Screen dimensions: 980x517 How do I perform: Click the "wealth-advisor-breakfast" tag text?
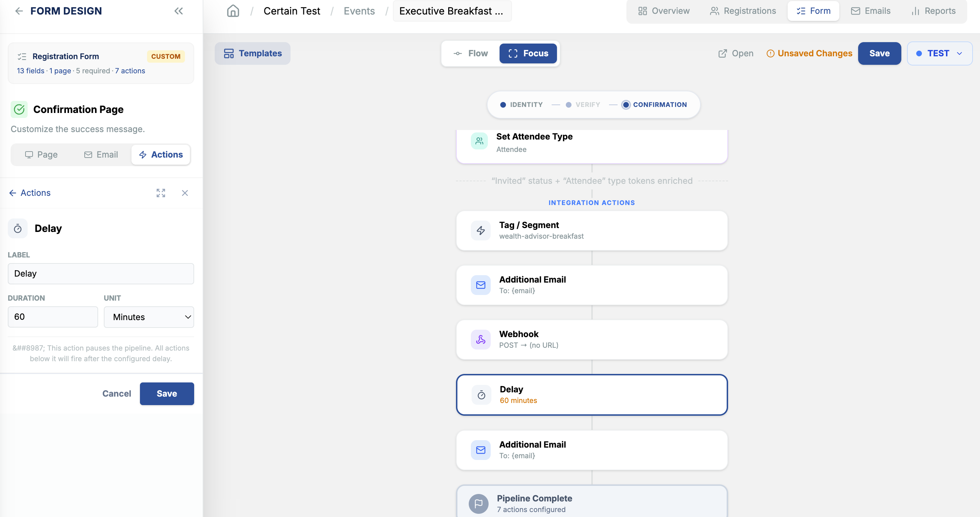click(x=541, y=236)
